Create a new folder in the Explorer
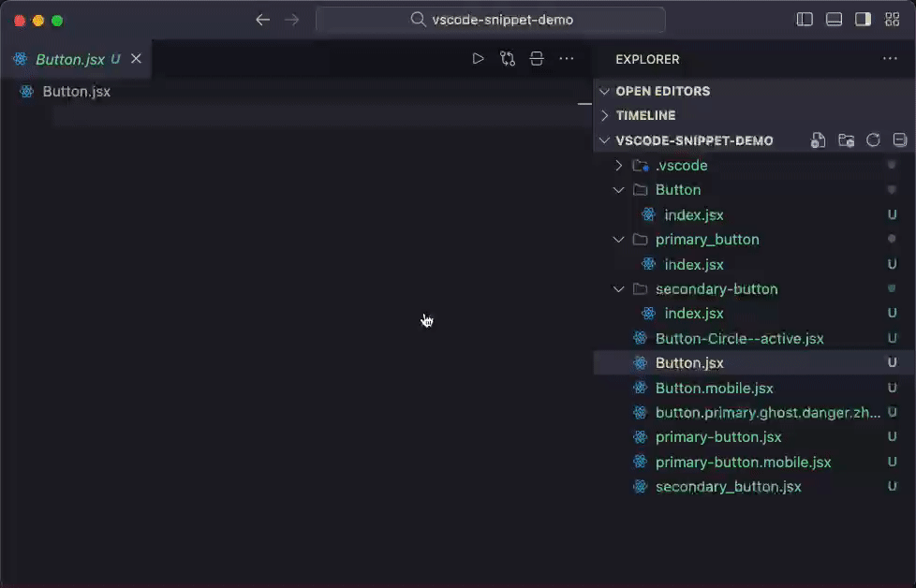The image size is (916, 588). [x=846, y=140]
